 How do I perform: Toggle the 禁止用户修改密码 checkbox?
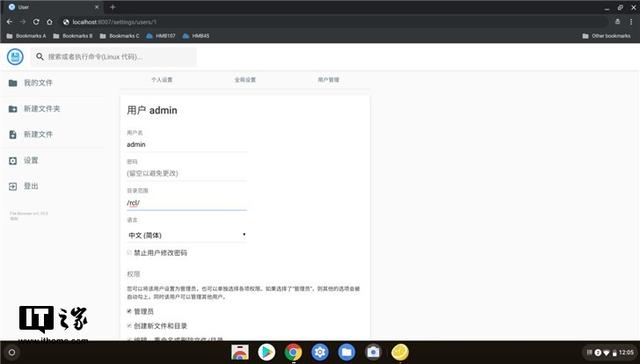(129, 253)
